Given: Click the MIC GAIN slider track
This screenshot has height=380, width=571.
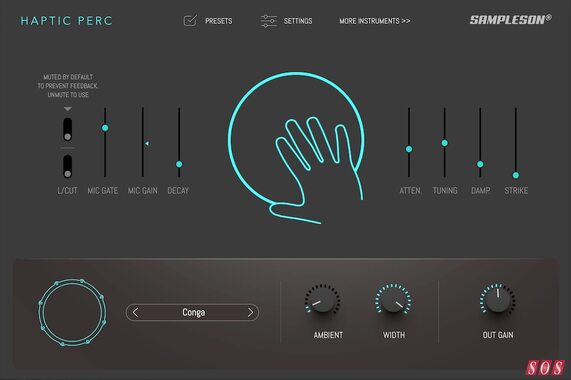Looking at the screenshot, I should (x=143, y=142).
